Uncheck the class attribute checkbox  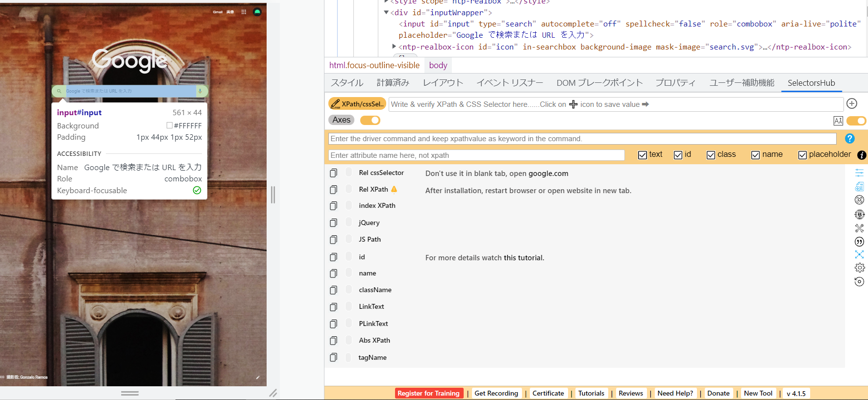pyautogui.click(x=711, y=155)
